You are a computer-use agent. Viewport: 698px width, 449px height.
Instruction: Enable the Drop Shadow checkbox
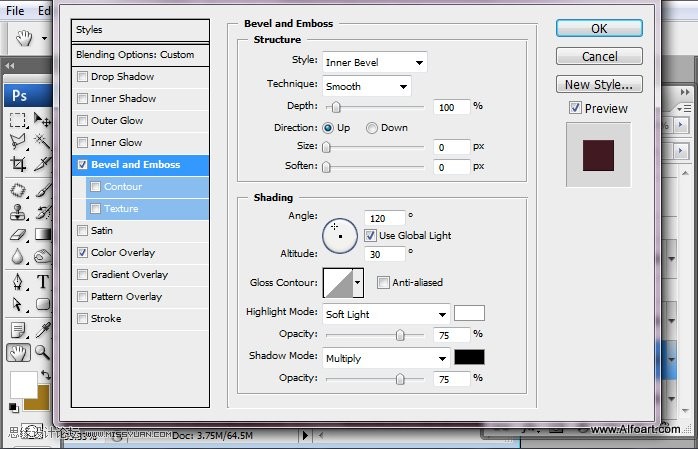82,77
